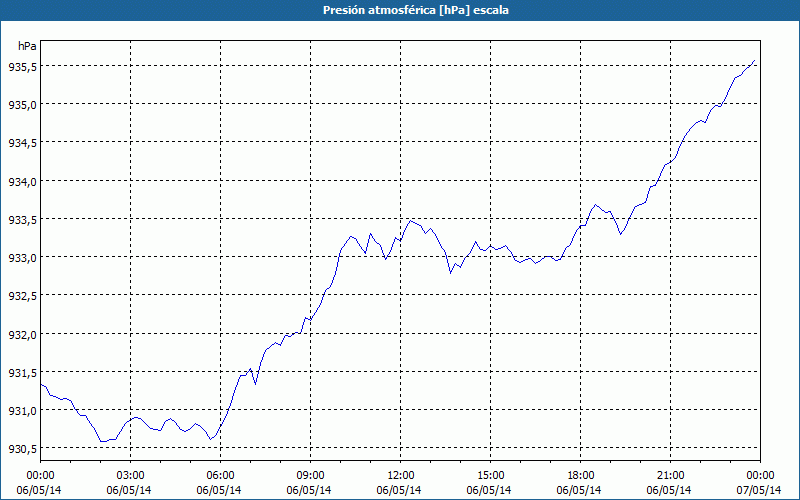
Task: Click the hPa unit label on axis
Action: click(x=27, y=46)
